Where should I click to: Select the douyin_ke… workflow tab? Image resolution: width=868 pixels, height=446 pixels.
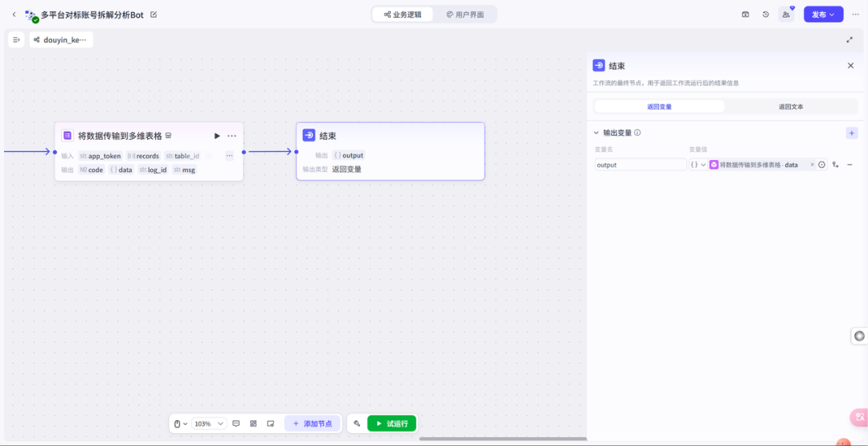click(61, 40)
